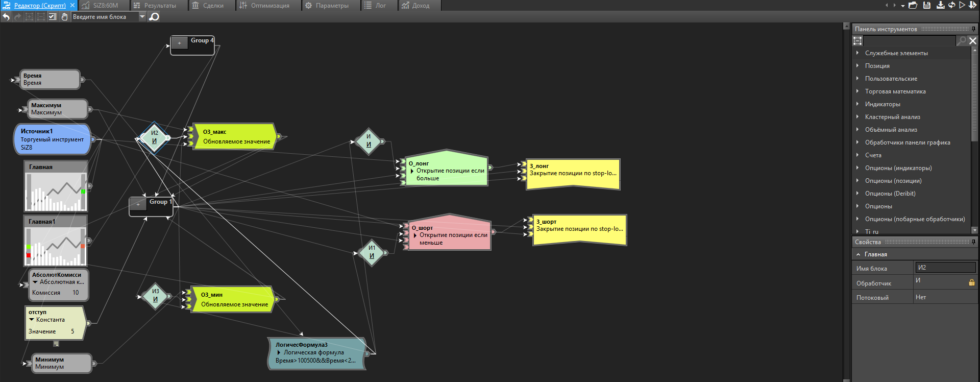Open the tab list dropdown arrow
Viewport: 980px width, 382px height.
coord(903,6)
